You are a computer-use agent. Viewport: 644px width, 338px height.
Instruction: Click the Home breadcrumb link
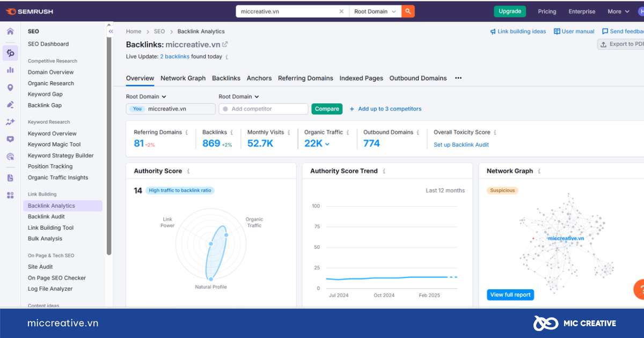(134, 32)
